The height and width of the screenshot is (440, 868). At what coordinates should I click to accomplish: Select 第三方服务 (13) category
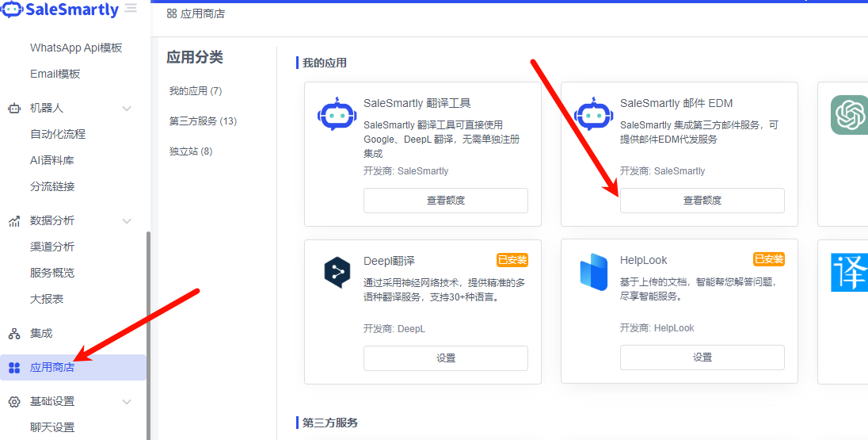(203, 121)
